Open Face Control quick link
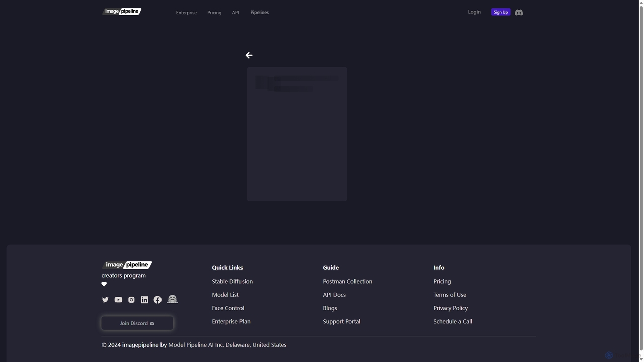Viewport: 644px width, 362px height. tap(228, 308)
